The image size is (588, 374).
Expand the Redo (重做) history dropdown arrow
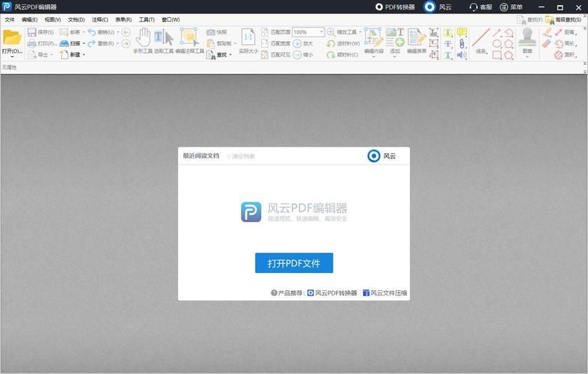117,43
